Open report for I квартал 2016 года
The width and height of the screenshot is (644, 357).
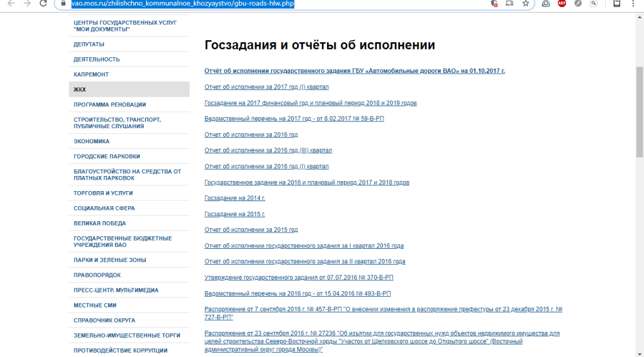pyautogui.click(x=304, y=246)
